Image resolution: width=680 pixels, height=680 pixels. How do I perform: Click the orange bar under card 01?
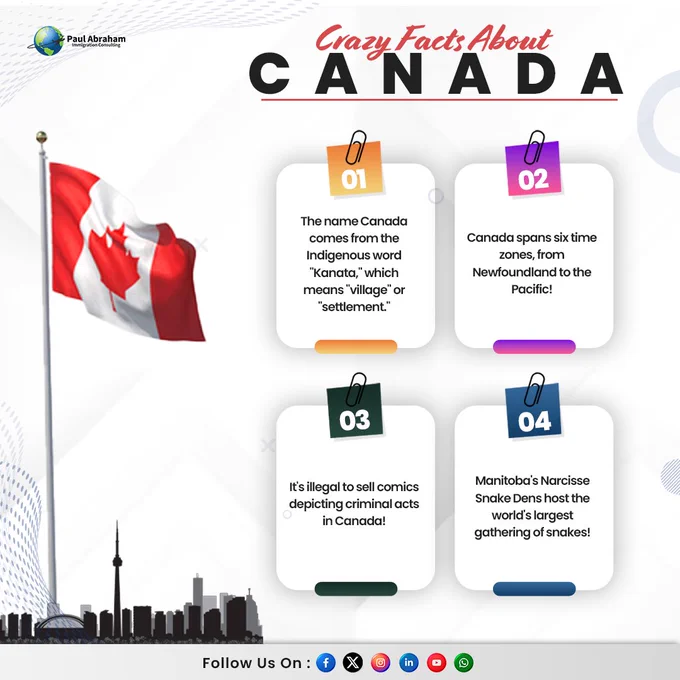click(356, 347)
